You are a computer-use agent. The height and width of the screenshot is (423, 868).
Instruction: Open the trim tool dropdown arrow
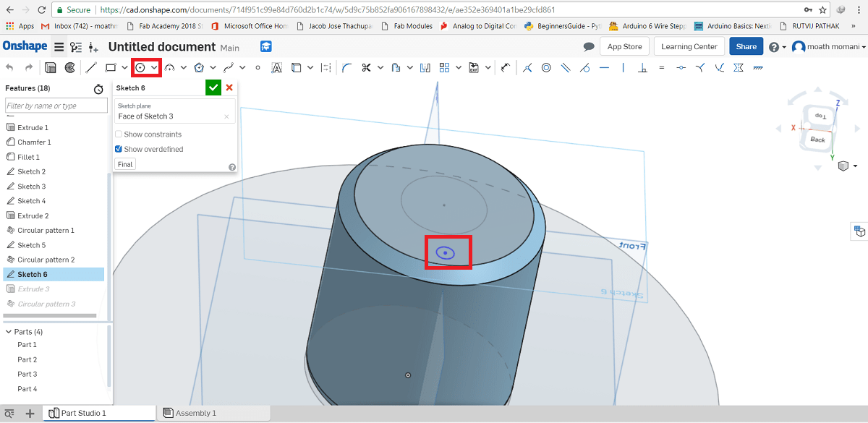click(380, 68)
